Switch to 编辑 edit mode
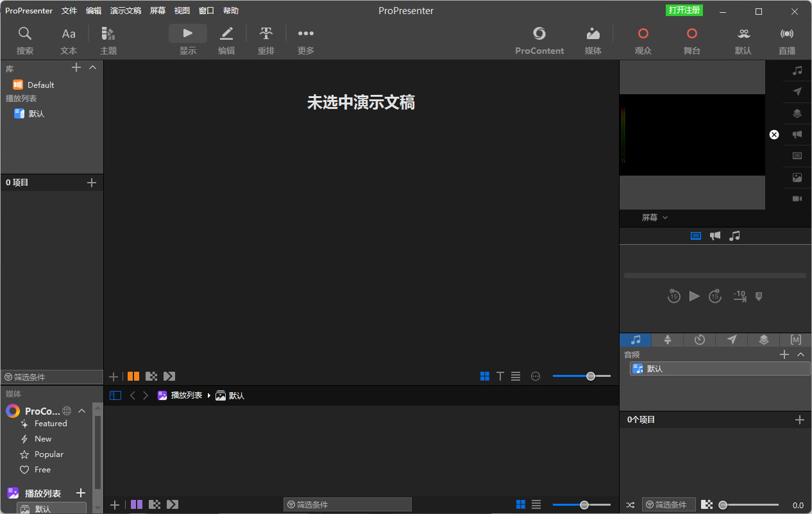The image size is (812, 514). pos(226,41)
